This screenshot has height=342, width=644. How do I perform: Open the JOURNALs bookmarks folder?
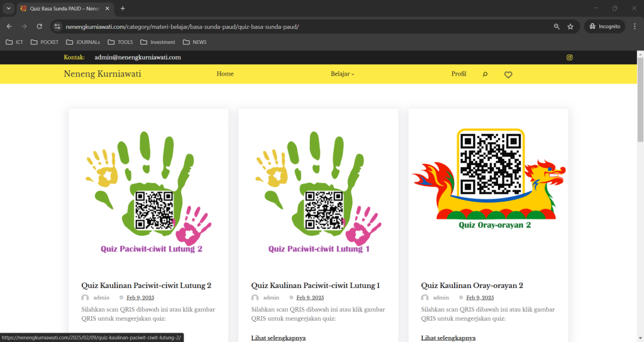(83, 42)
